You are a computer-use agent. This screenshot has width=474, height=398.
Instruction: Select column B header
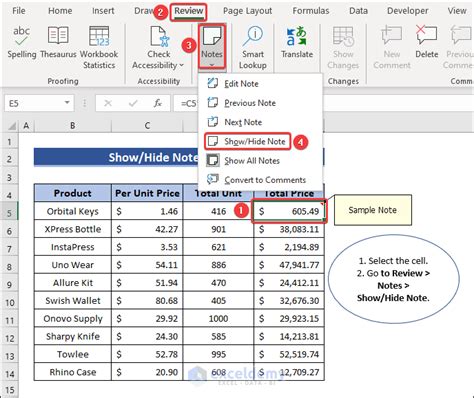pos(72,126)
